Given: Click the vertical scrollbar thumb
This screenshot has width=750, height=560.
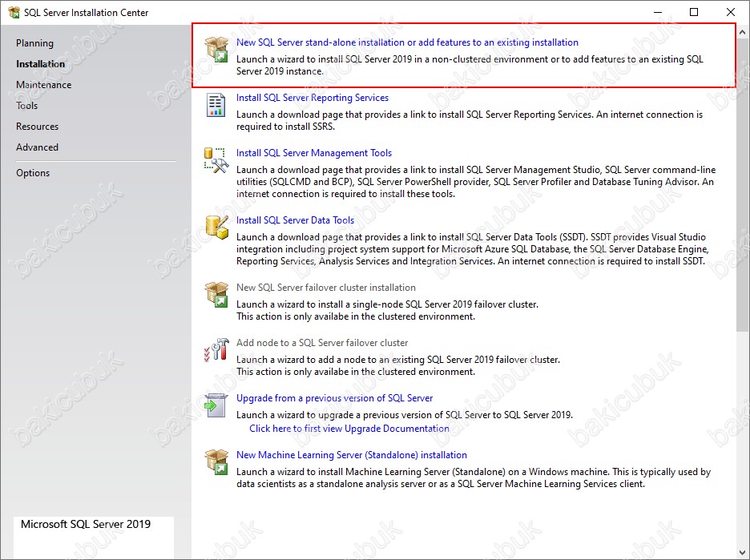Looking at the screenshot, I should 742,186.
